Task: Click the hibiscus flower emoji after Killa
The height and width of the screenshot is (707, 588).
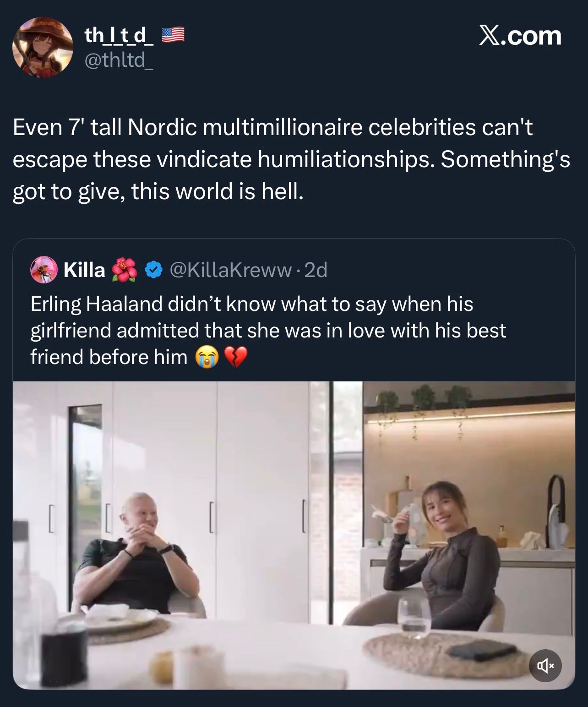Action: pos(125,270)
